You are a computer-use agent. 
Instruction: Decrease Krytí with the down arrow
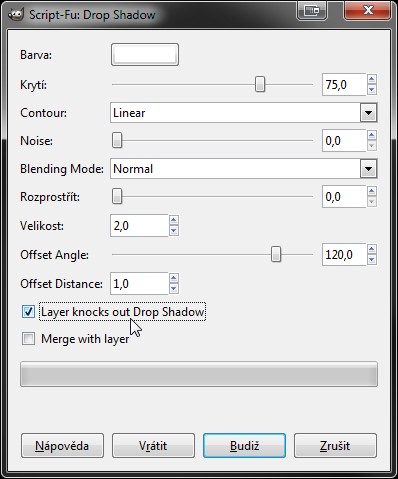point(372,90)
